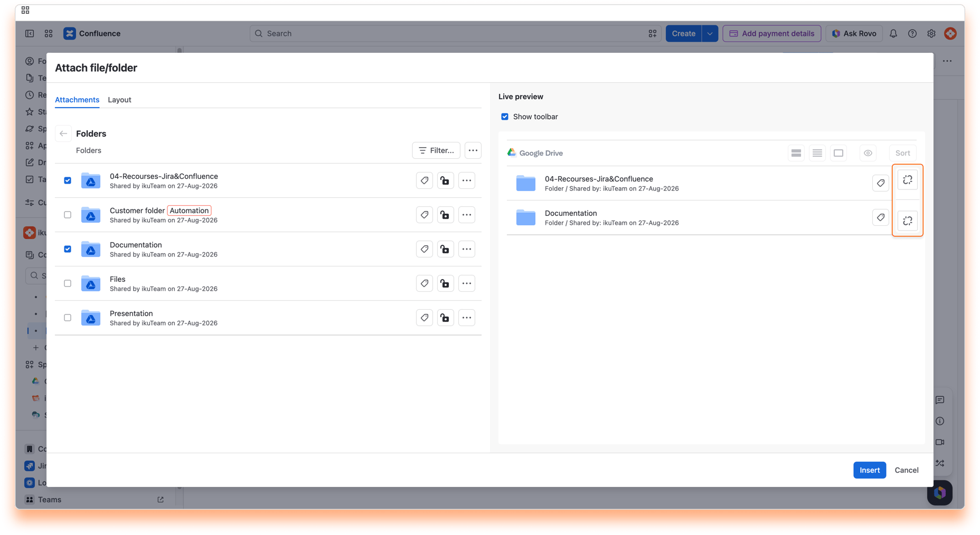
Task: Open the Confluence app switcher grid
Action: [x=49, y=33]
